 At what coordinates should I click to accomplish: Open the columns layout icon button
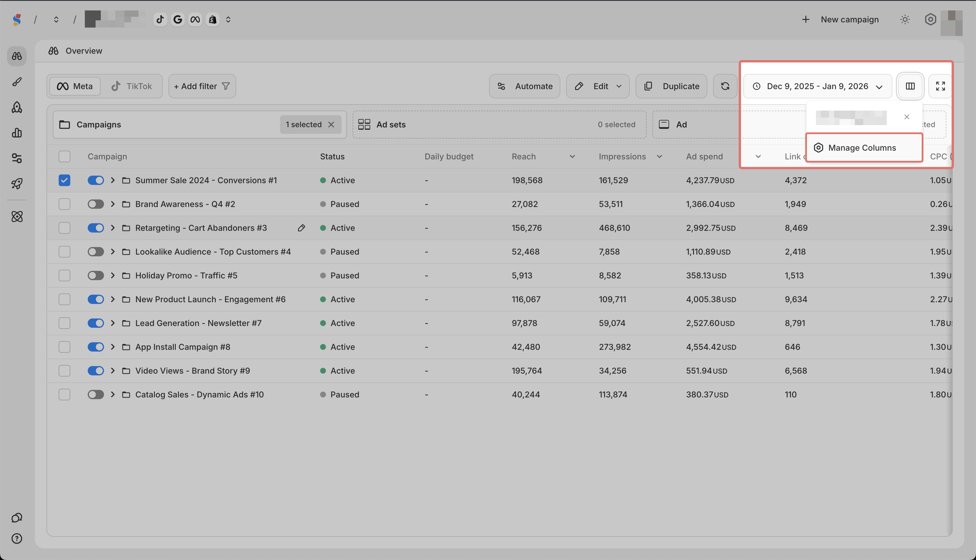tap(910, 86)
